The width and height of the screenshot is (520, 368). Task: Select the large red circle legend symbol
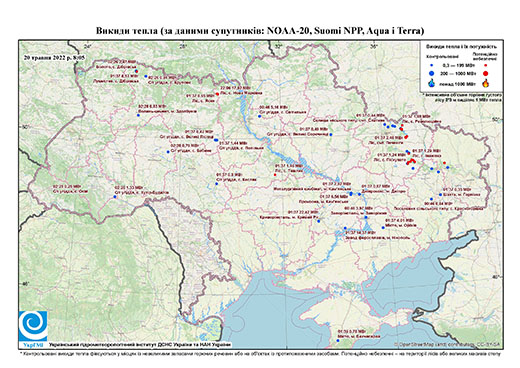(x=485, y=73)
